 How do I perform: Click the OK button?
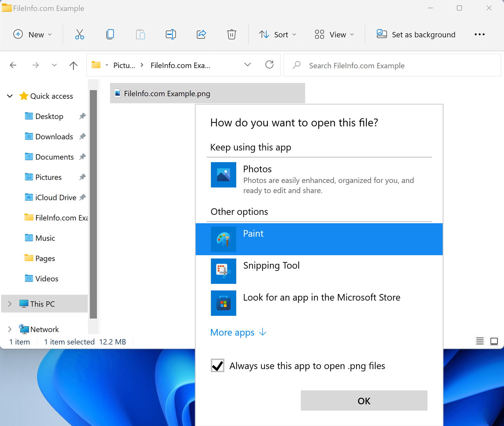[x=364, y=401]
